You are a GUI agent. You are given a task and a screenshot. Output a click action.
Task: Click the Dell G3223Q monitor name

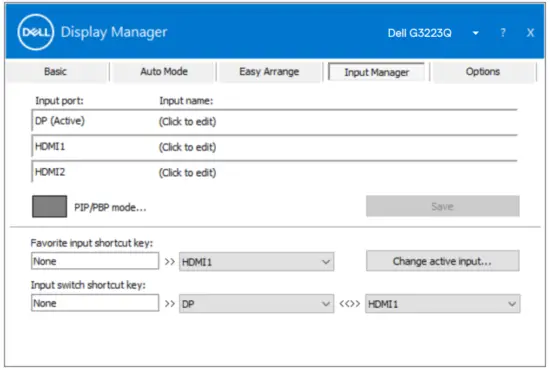click(x=420, y=33)
